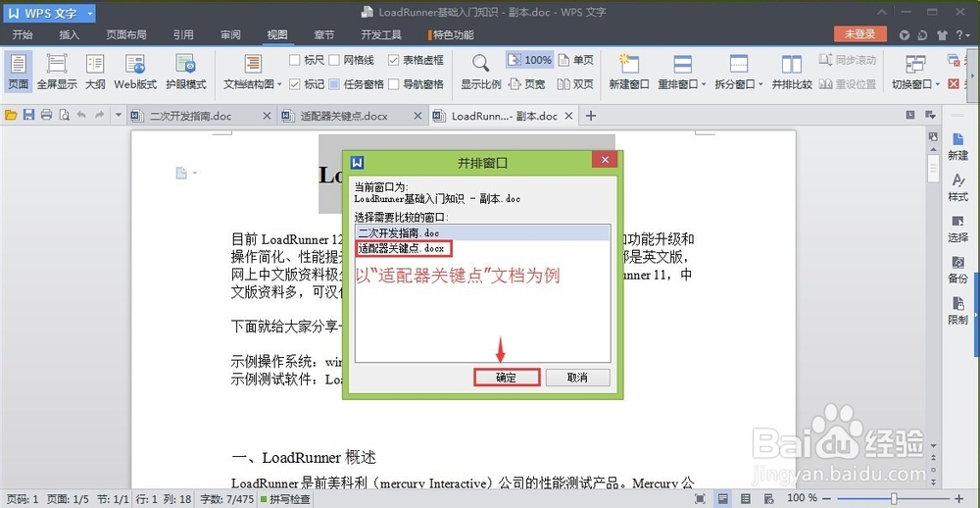The image size is (980, 508).
Task: Open the help question mark dropdown
Action: pos(963,35)
